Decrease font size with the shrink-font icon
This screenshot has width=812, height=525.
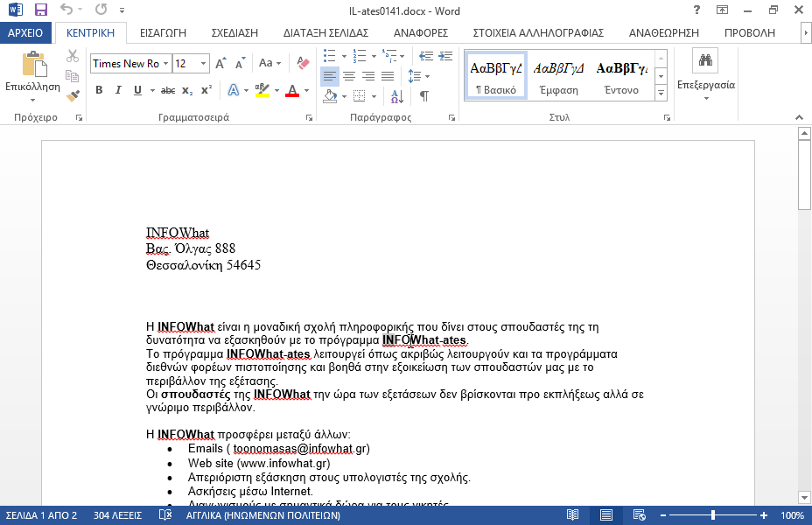click(x=240, y=64)
